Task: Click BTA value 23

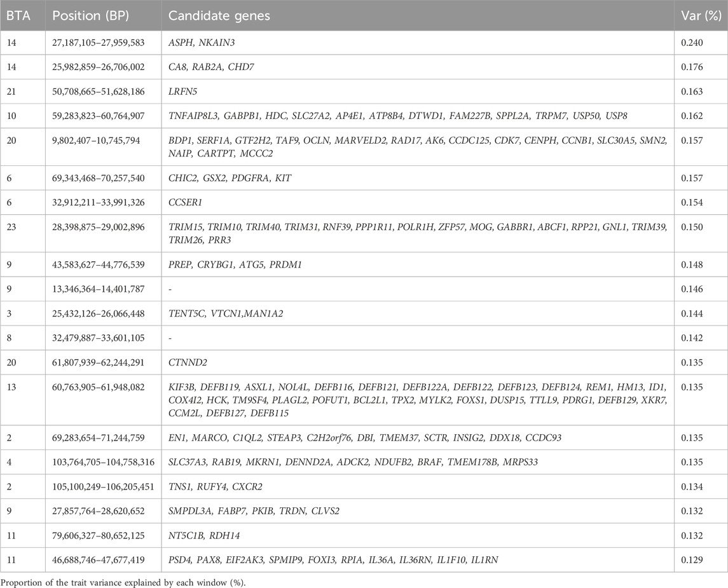Action: coord(11,227)
